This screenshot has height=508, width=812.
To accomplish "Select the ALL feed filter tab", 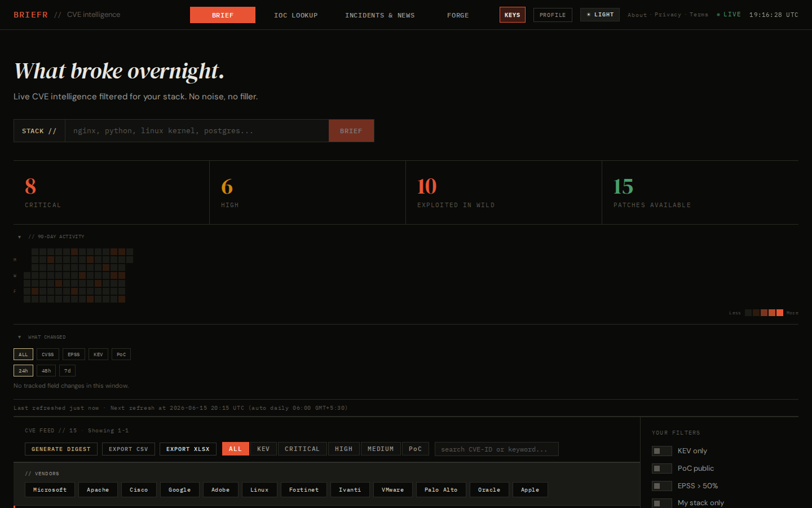I will (x=236, y=449).
